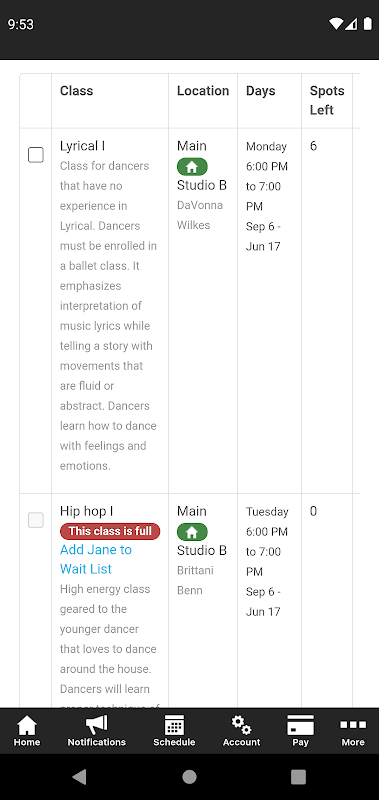Tap green home badge for Hip hop I

(x=192, y=532)
